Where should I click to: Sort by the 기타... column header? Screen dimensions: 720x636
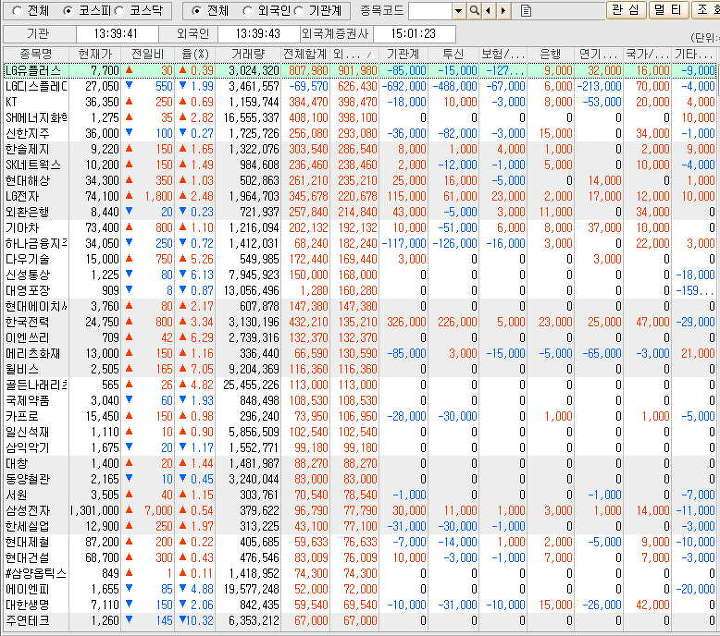tap(694, 54)
